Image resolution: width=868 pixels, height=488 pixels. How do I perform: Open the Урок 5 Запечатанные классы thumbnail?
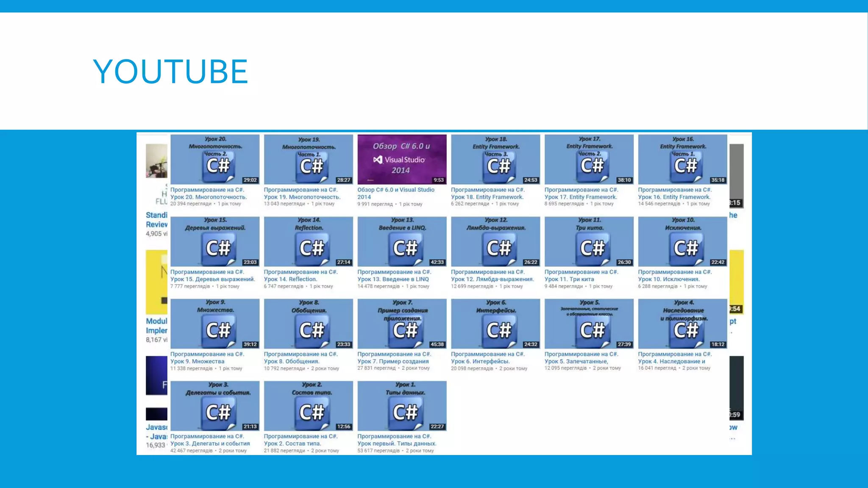(x=589, y=324)
